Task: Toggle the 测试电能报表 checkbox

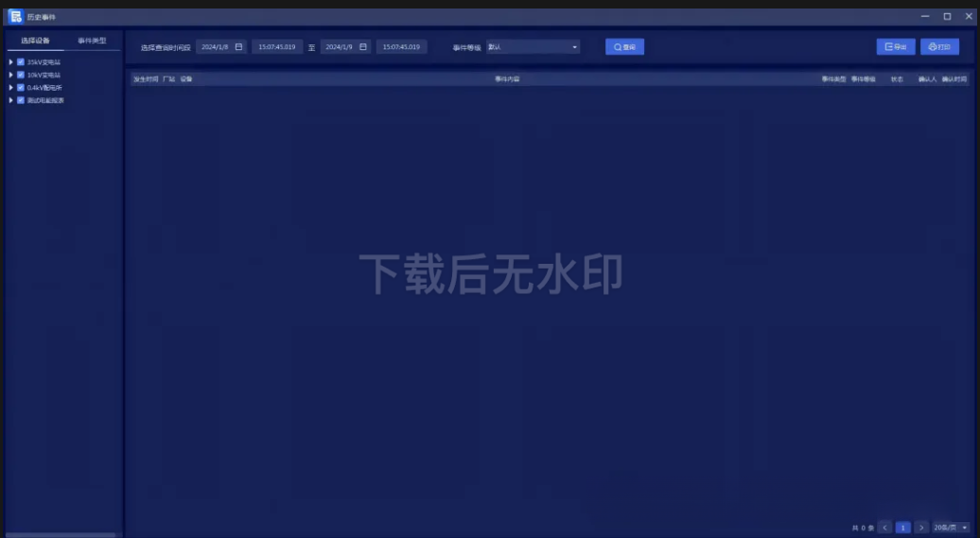Action: click(21, 100)
